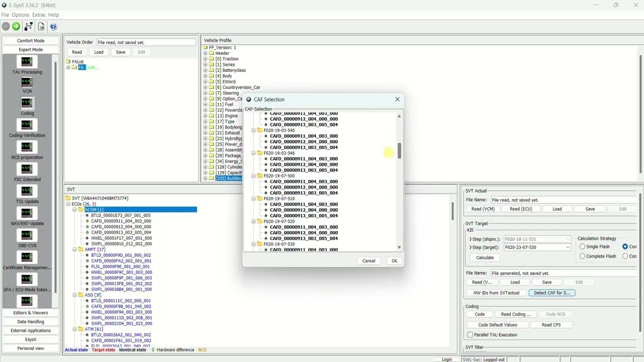Open the OBD-CVN module icon
The height and width of the screenshot is (362, 644).
pos(27,235)
